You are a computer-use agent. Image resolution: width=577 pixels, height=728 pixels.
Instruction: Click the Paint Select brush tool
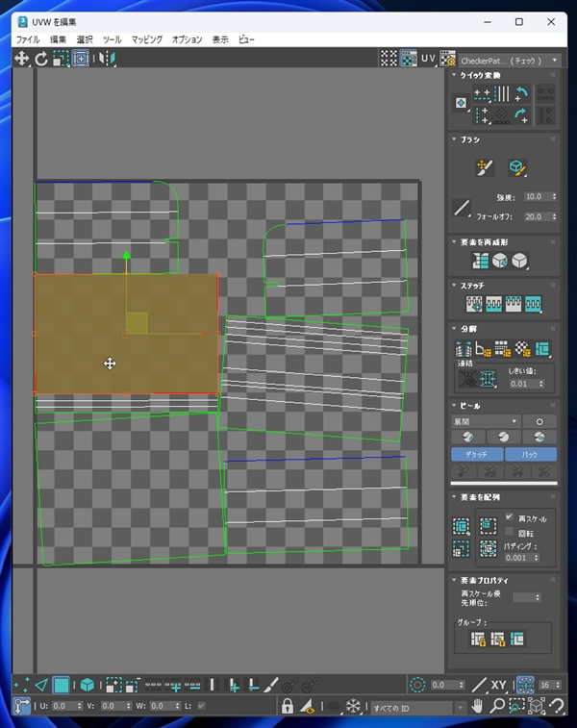pos(272,685)
